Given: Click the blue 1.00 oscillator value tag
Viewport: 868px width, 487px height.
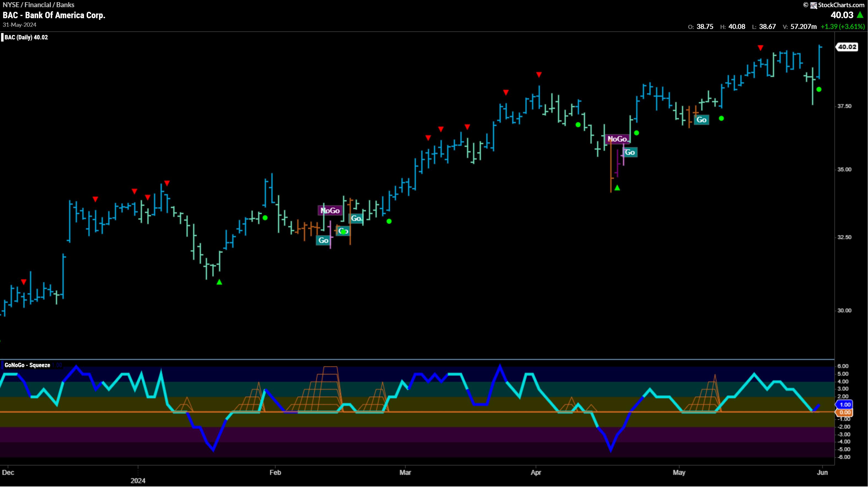Looking at the screenshot, I should 845,405.
